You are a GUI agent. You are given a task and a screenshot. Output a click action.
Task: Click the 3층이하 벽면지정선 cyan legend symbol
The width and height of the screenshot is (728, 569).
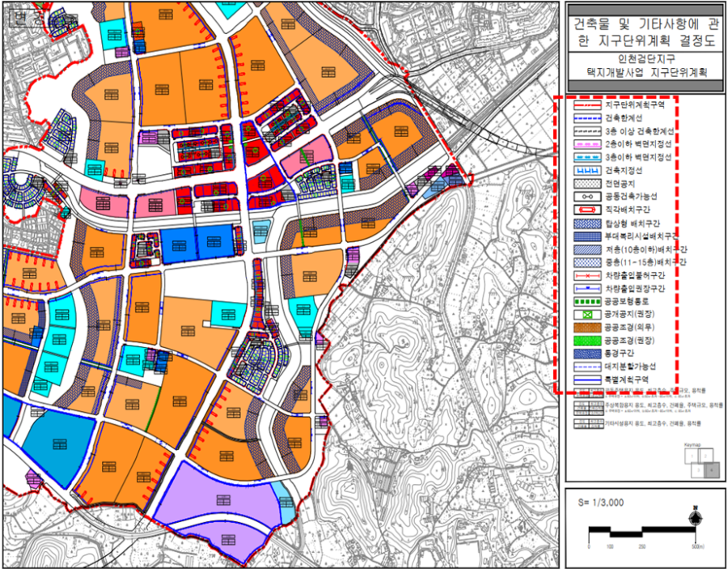[x=587, y=158]
